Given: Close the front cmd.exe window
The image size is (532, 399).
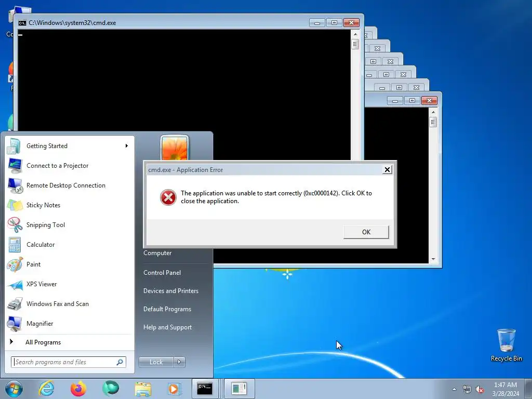Looking at the screenshot, I should point(352,23).
